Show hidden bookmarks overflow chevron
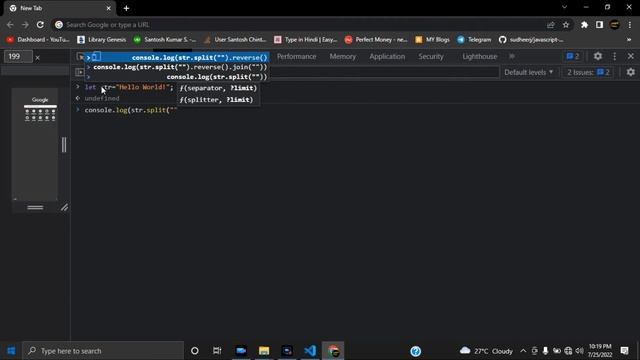 pos(629,40)
